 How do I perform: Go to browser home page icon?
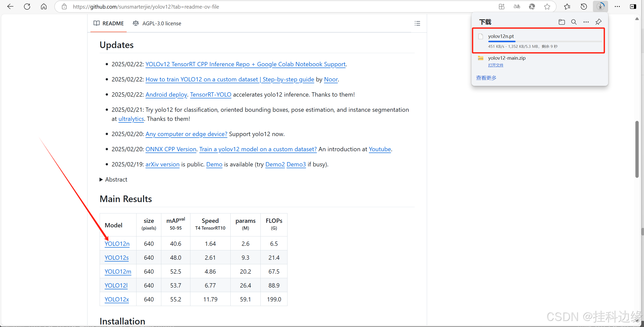(x=44, y=7)
